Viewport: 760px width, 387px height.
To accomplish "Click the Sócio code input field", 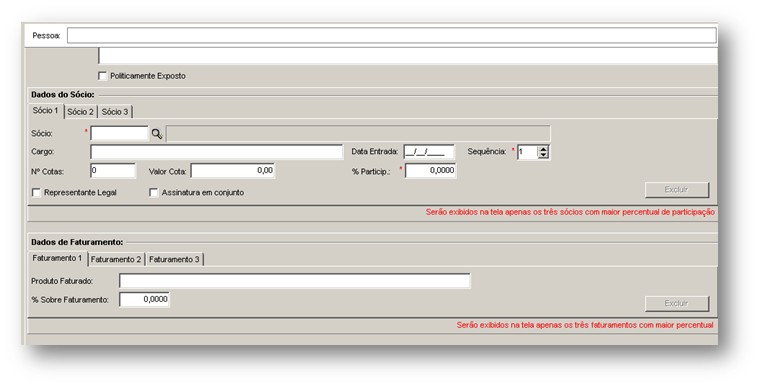I will pos(119,133).
